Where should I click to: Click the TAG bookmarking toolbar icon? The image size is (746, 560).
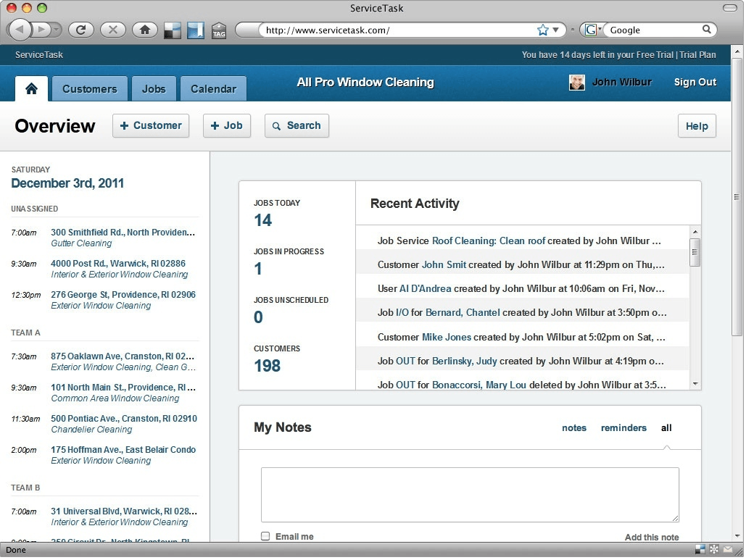click(x=219, y=30)
